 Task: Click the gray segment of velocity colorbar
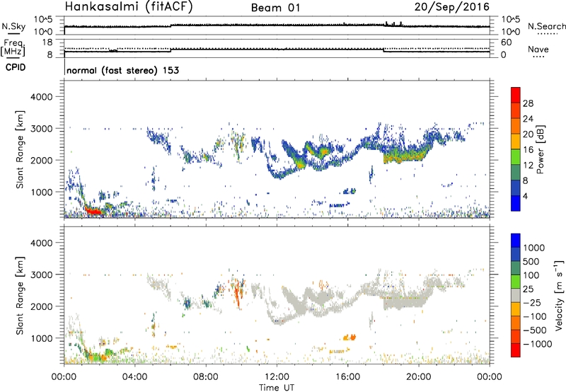tap(516, 295)
